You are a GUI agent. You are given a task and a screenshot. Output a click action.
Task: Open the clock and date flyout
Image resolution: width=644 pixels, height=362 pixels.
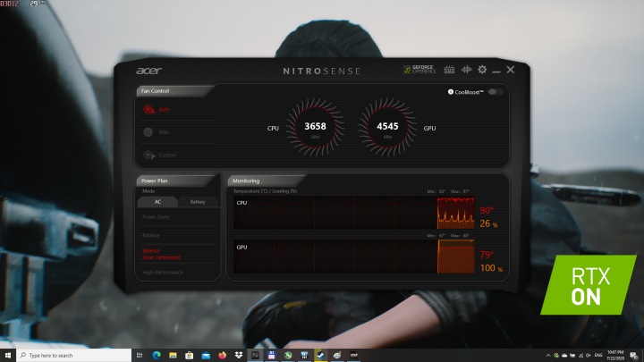click(x=615, y=356)
